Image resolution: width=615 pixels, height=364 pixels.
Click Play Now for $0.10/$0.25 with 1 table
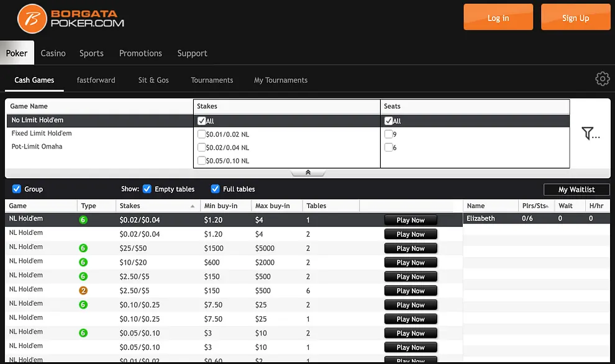pyautogui.click(x=411, y=319)
